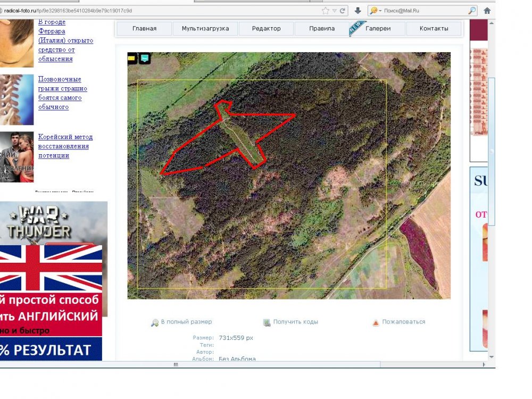The height and width of the screenshot is (399, 532).
Task: Click Получить коды link
Action: click(x=295, y=322)
